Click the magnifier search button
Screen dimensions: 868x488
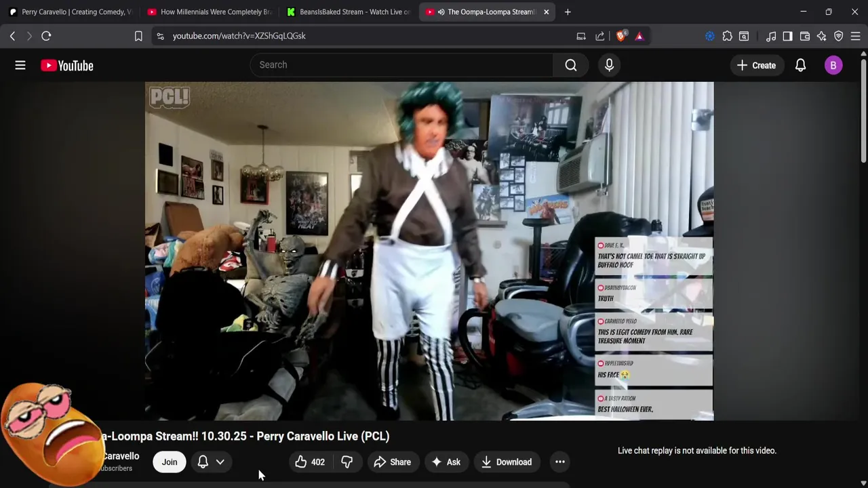(x=571, y=65)
